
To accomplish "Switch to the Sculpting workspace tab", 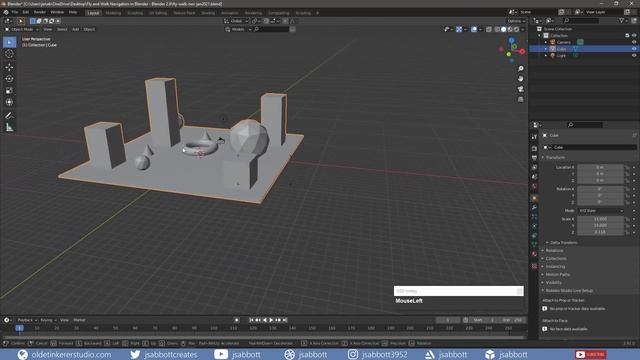I will (x=135, y=13).
